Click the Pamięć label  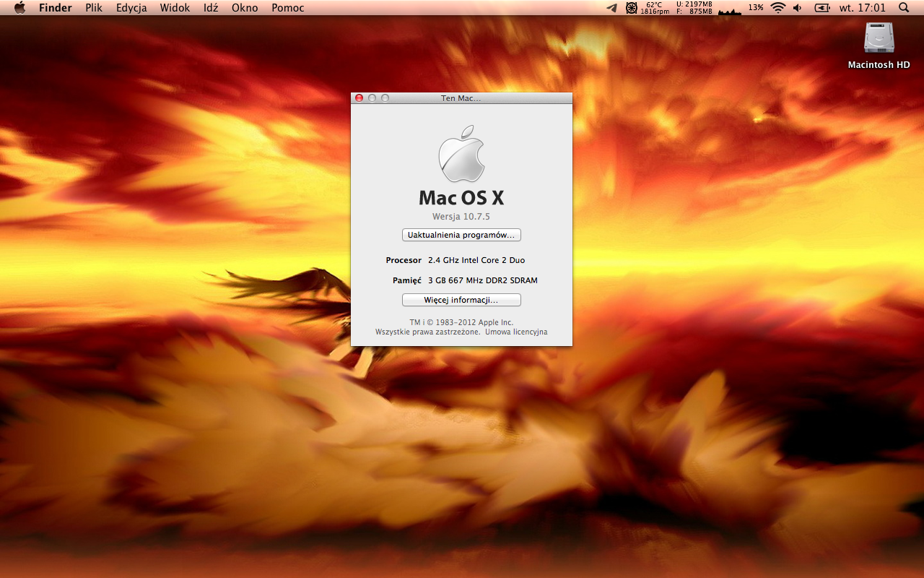407,280
